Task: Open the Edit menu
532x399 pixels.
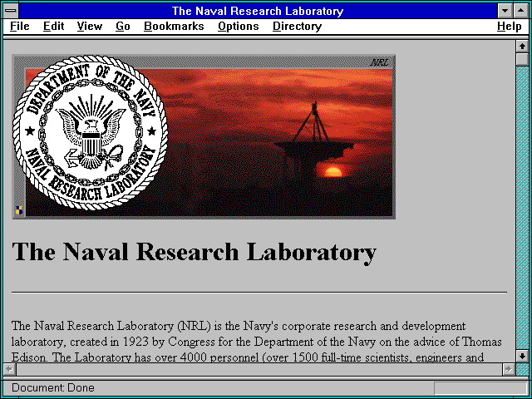Action: pos(53,27)
